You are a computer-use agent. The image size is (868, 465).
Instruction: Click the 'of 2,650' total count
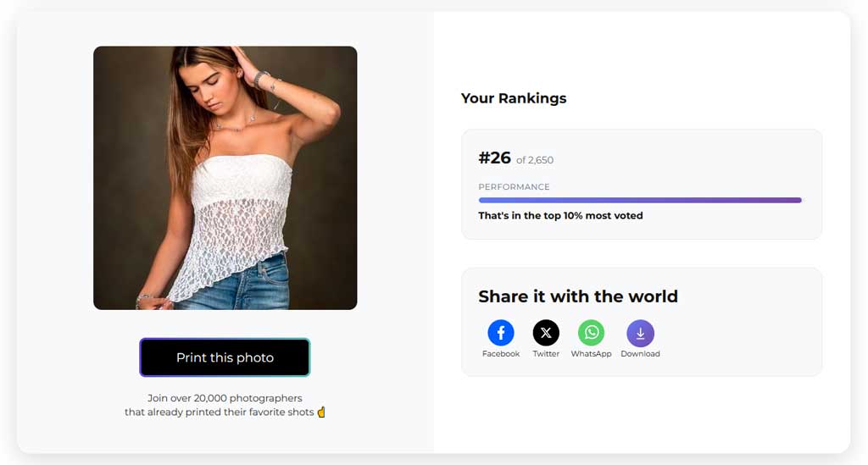tap(535, 160)
